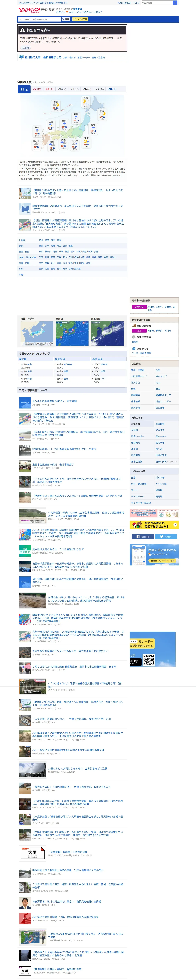Viewport: 196px width, 980px height.
Task: Open 警報・注意報 in 防災情報
Action: point(138,370)
